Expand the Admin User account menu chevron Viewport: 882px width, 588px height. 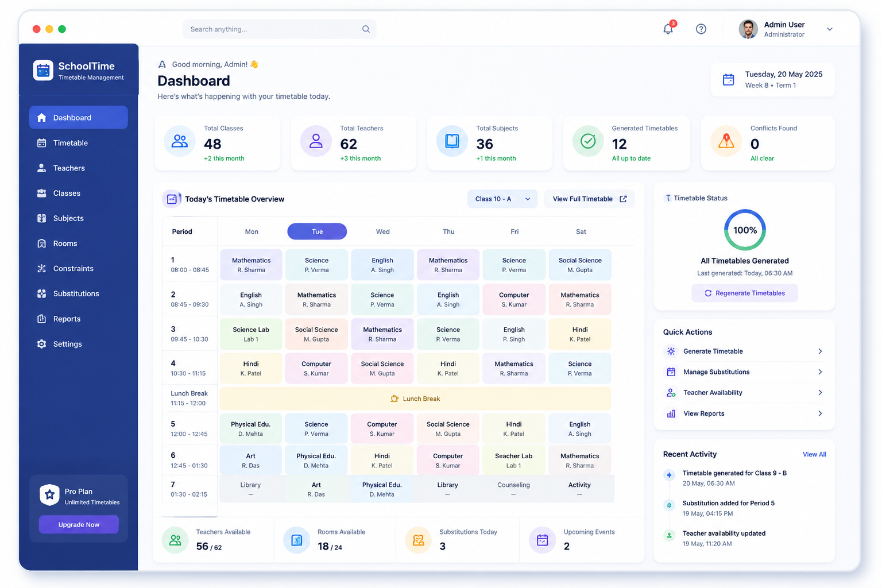tap(830, 29)
